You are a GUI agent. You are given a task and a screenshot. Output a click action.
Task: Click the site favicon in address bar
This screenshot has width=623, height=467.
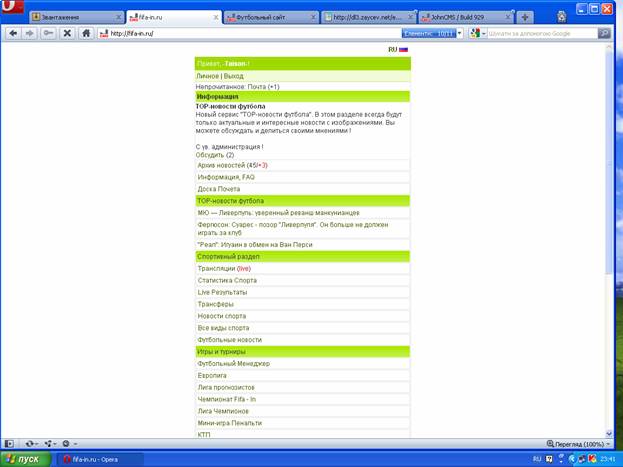pos(104,33)
